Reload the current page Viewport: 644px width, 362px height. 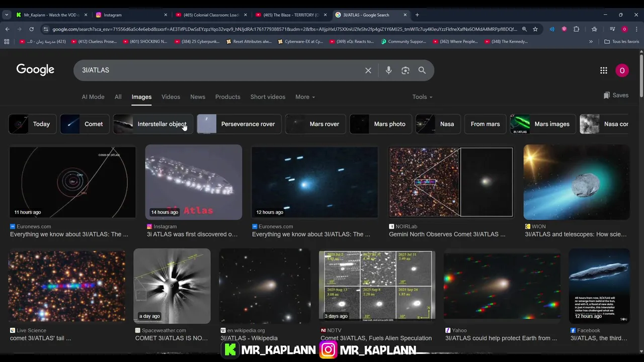(31, 29)
